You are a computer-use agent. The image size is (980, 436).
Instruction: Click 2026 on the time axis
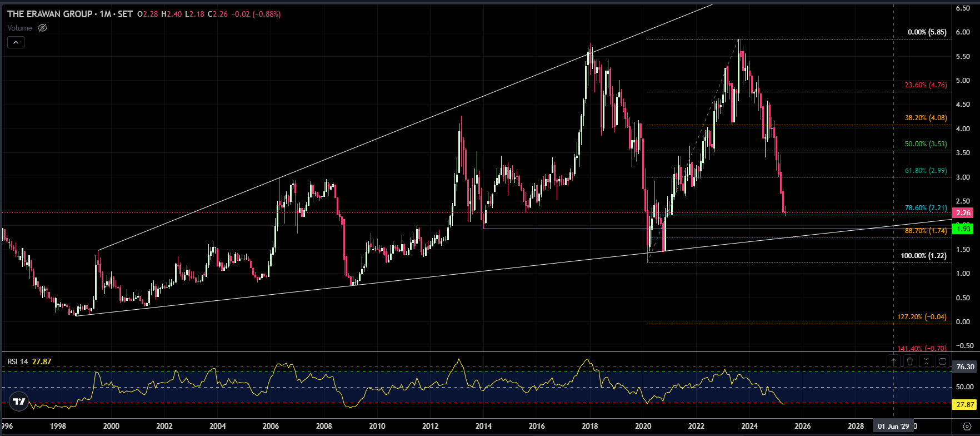803,427
